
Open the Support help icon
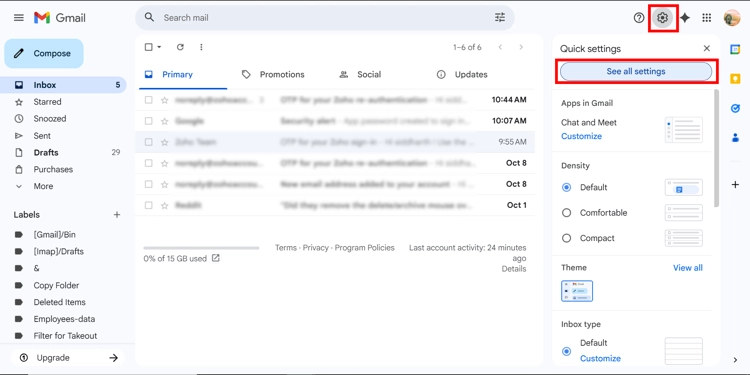(x=639, y=18)
